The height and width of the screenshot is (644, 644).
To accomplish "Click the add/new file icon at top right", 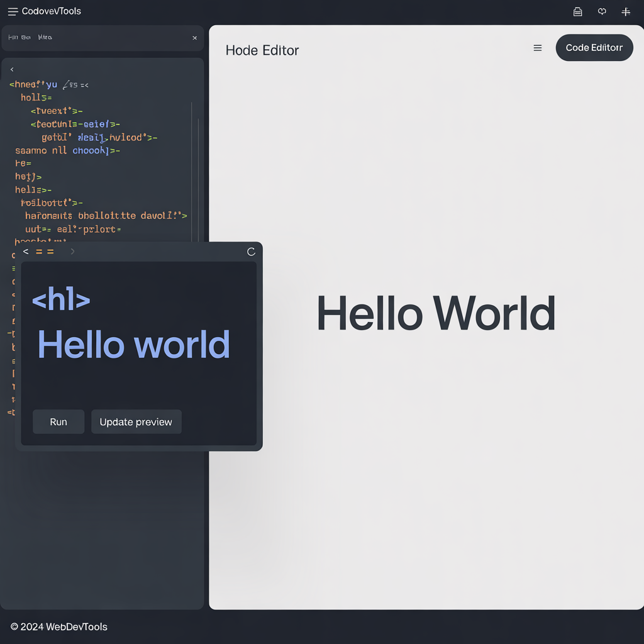I will pyautogui.click(x=626, y=11).
